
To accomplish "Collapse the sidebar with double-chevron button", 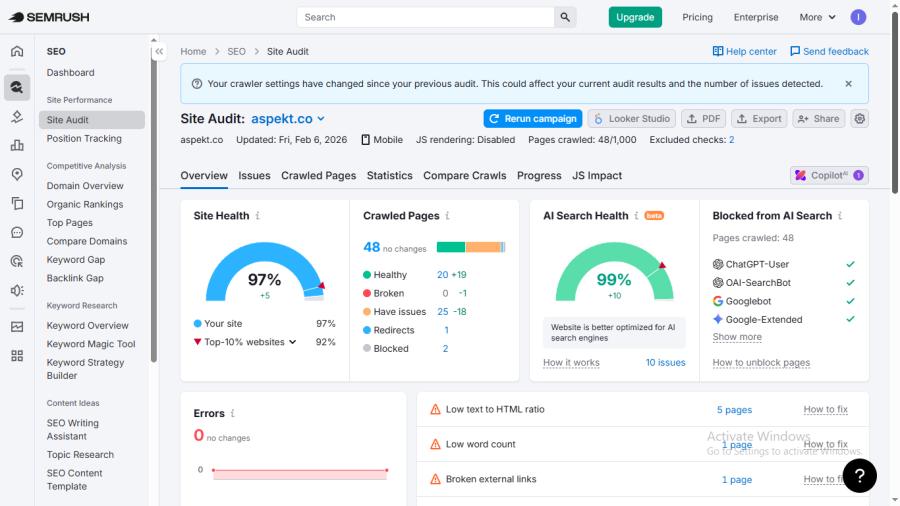I will (x=159, y=52).
